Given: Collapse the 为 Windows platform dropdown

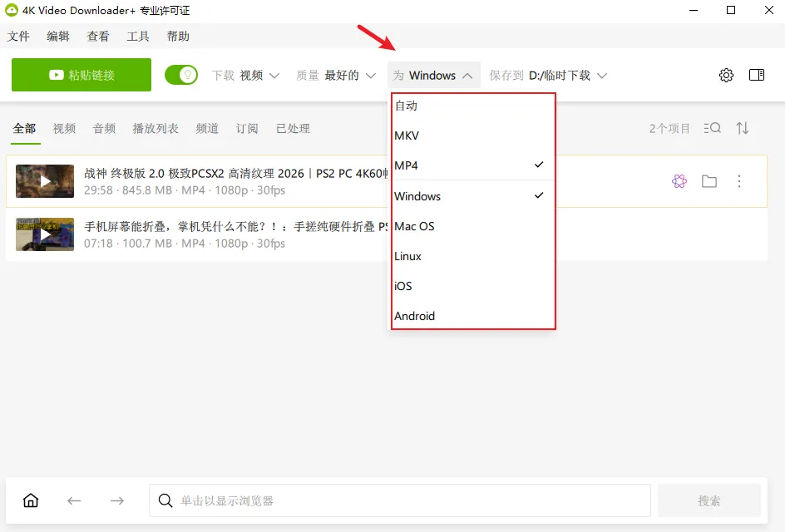Looking at the screenshot, I should pos(433,75).
